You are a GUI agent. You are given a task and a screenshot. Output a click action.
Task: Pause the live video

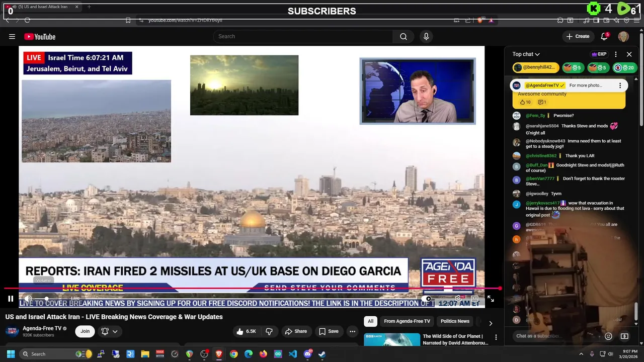coord(11,299)
